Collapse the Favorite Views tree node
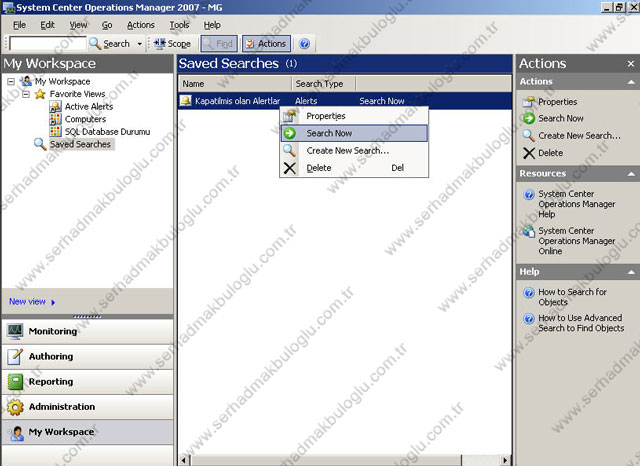Viewport: 640px width, 466px height. click(x=26, y=94)
